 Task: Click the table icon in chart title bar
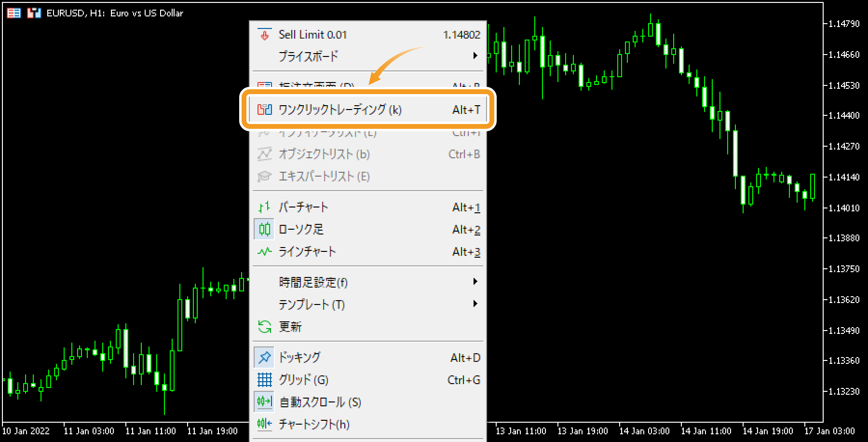pyautogui.click(x=14, y=13)
